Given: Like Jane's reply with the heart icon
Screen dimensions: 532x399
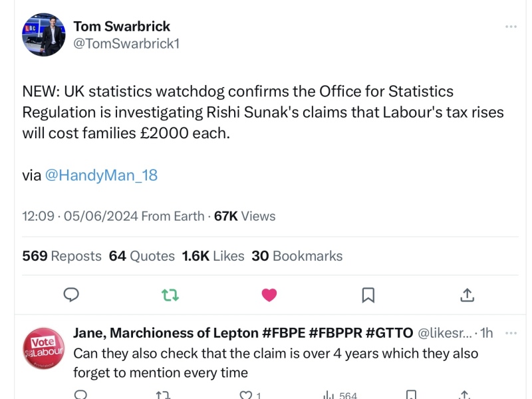Looking at the screenshot, I should (246, 395).
